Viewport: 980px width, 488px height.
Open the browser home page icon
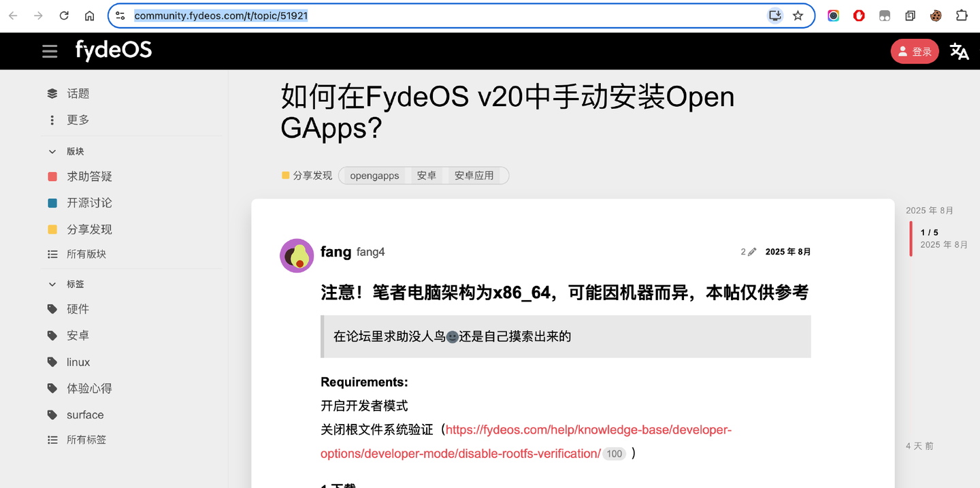tap(90, 16)
